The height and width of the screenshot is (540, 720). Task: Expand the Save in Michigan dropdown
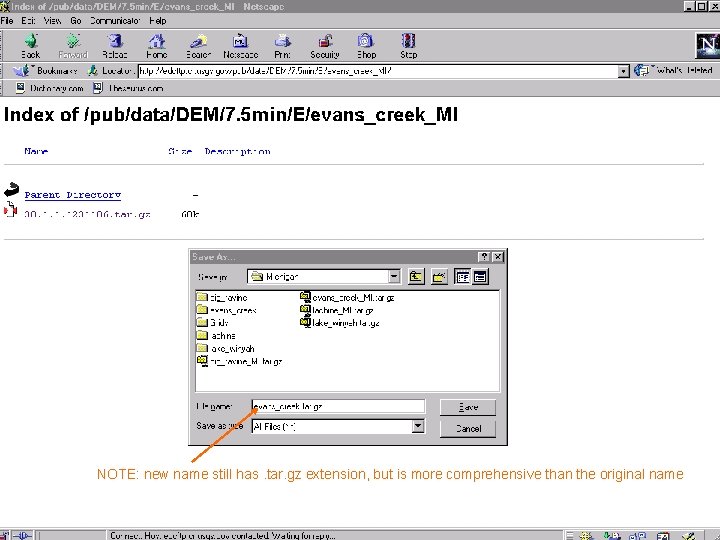coord(394,276)
